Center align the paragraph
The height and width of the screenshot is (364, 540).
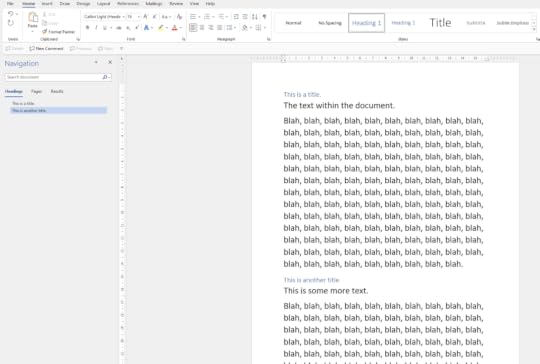(202, 28)
